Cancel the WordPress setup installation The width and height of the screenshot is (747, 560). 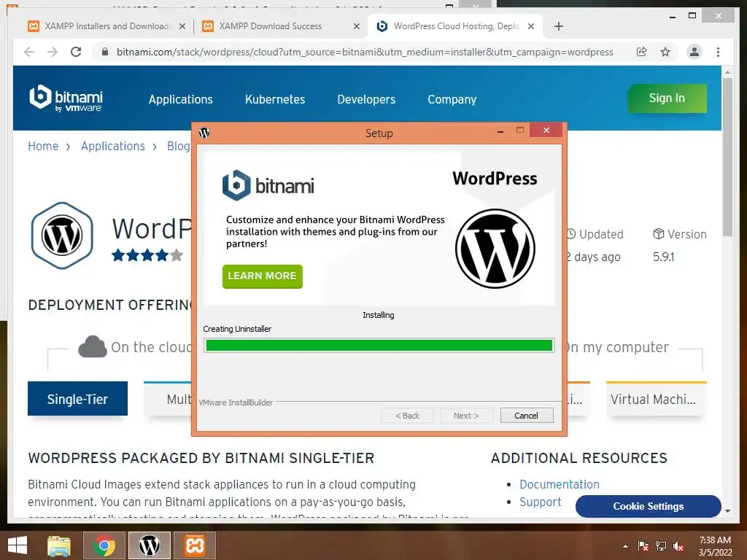(x=527, y=415)
